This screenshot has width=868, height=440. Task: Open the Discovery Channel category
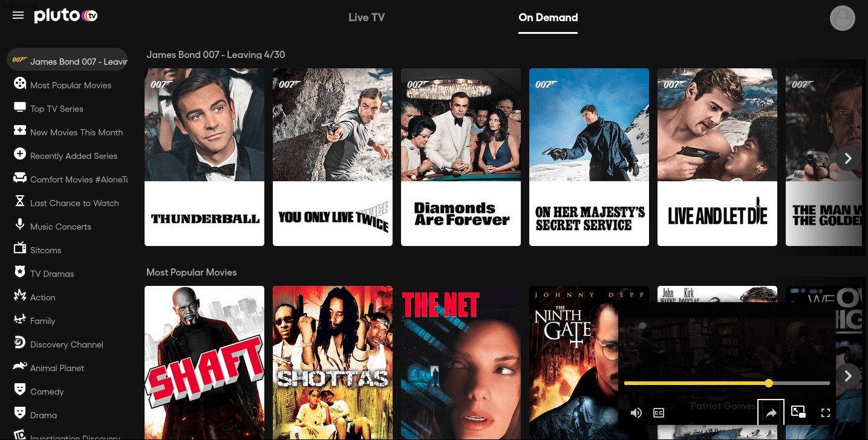[67, 344]
